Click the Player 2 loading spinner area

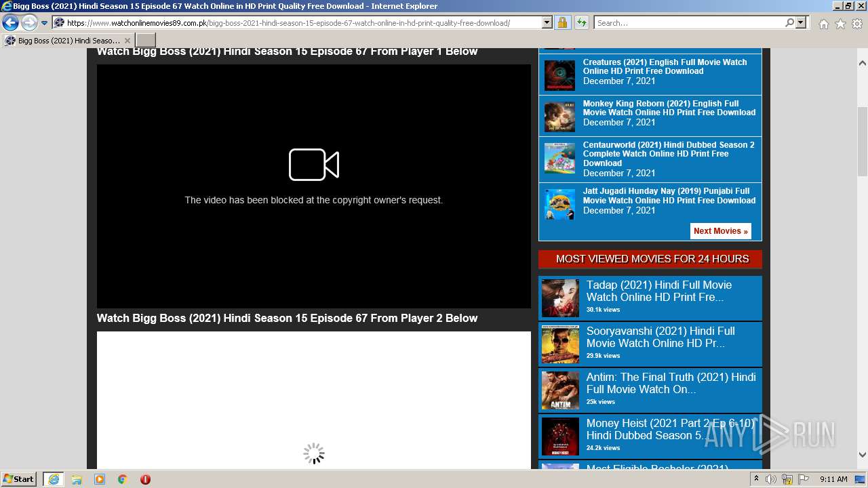[314, 453]
